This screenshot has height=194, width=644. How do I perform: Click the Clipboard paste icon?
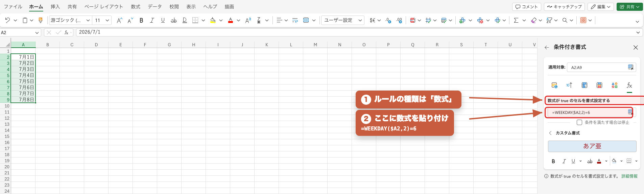(25, 20)
